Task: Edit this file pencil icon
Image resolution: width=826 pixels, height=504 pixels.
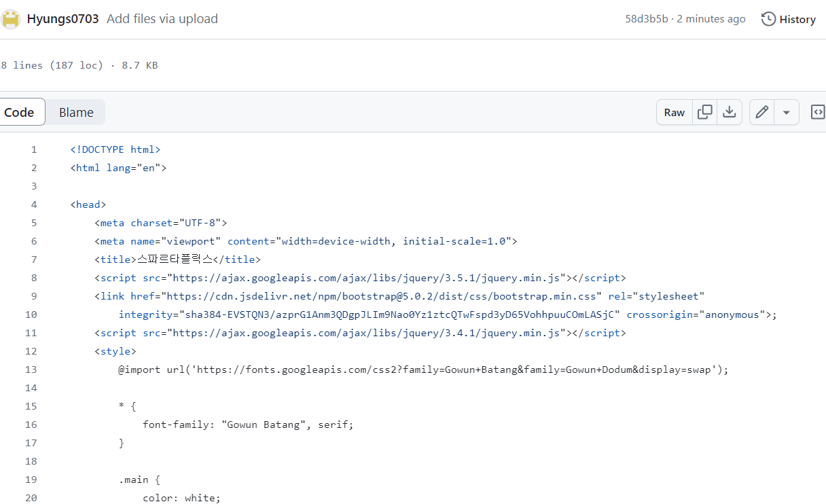Action: (762, 112)
